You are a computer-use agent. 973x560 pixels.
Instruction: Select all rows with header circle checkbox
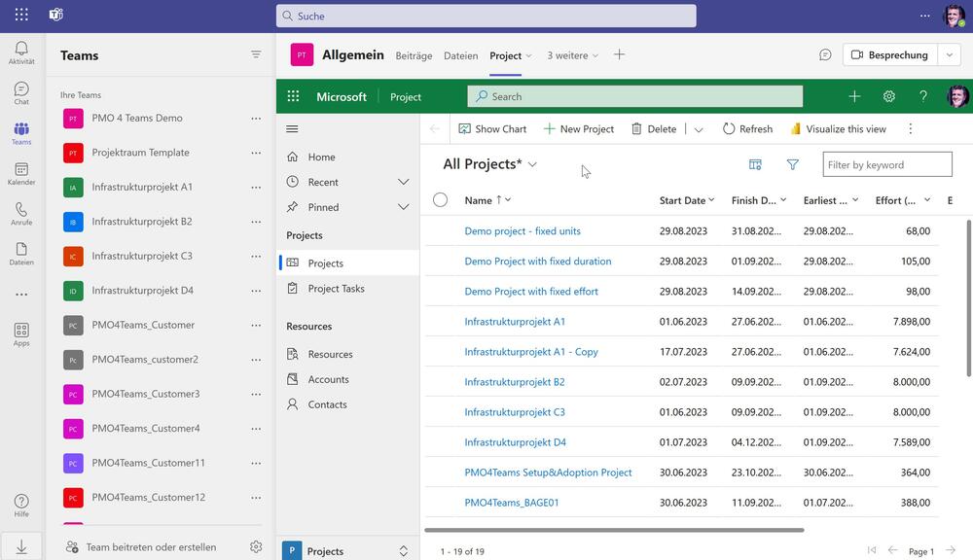click(x=440, y=200)
